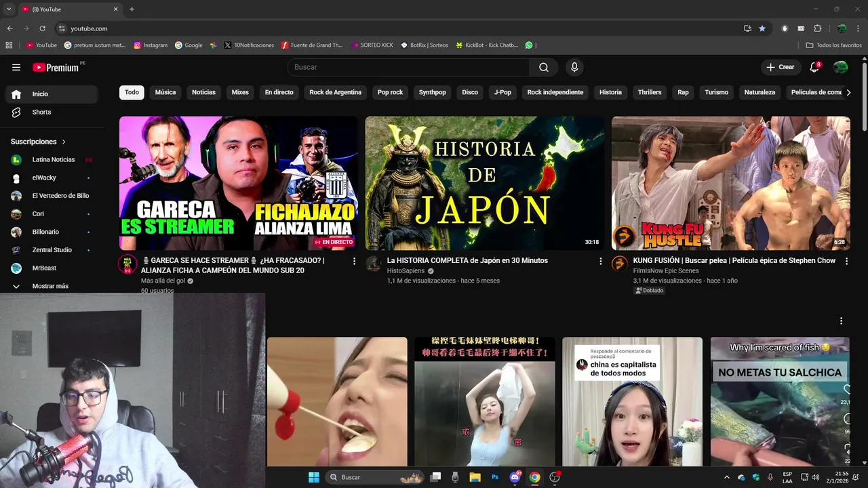Open the WhatsApp bookmark icon
The image size is (868, 488).
[x=529, y=45]
